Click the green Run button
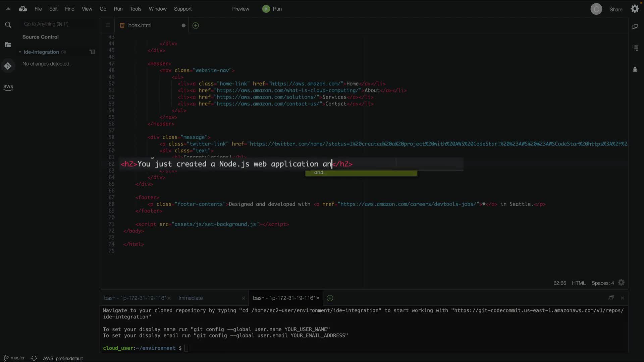644x362 pixels. tap(272, 9)
